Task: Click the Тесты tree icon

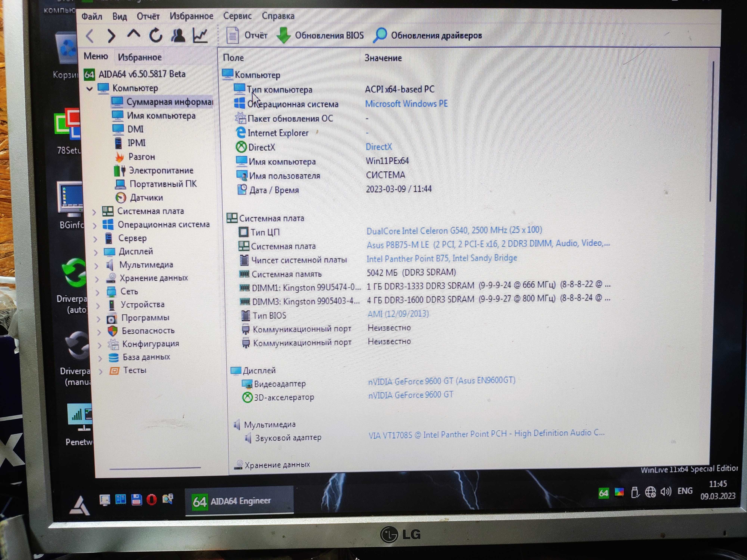Action: (x=114, y=371)
